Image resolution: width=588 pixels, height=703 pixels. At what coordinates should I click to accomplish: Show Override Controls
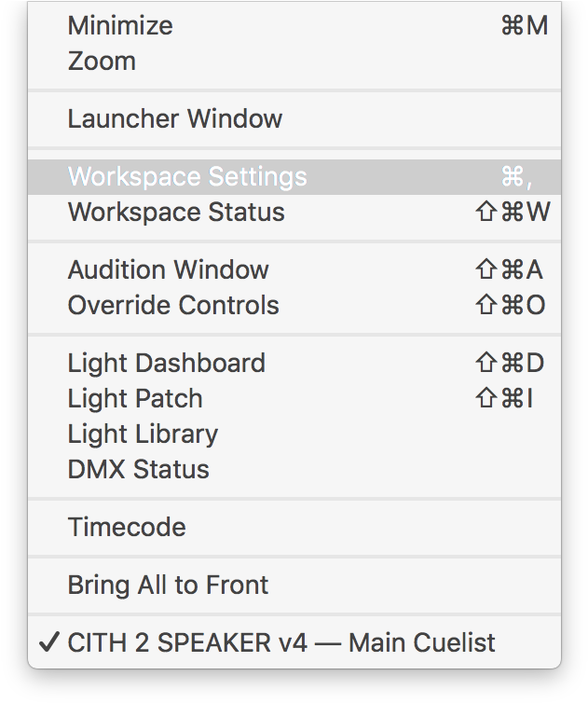(x=173, y=306)
